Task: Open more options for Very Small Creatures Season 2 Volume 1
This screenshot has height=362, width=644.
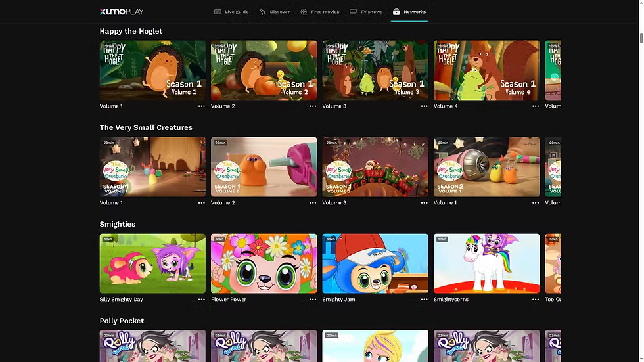Action: [x=535, y=203]
